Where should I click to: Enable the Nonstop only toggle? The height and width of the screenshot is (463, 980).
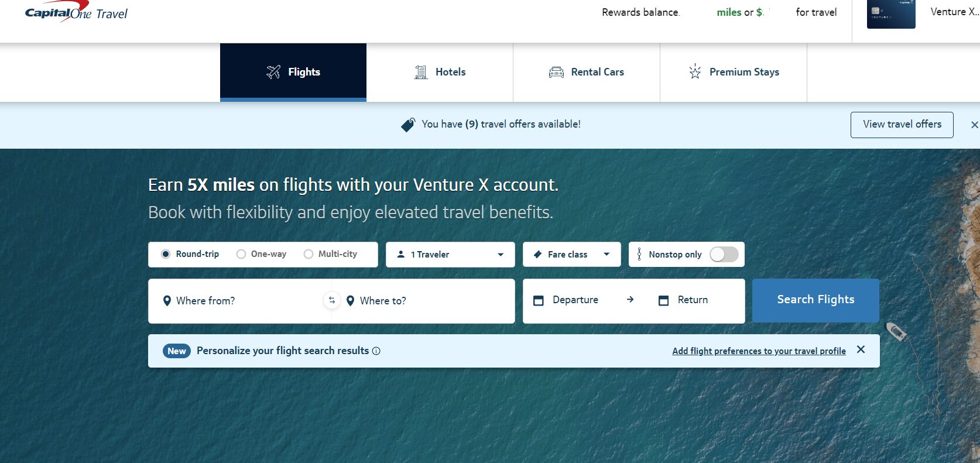pyautogui.click(x=724, y=254)
